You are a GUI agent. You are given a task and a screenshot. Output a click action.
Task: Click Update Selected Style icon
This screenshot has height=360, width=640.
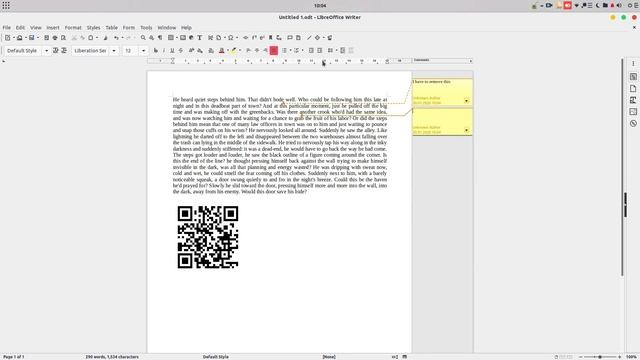click(56, 51)
